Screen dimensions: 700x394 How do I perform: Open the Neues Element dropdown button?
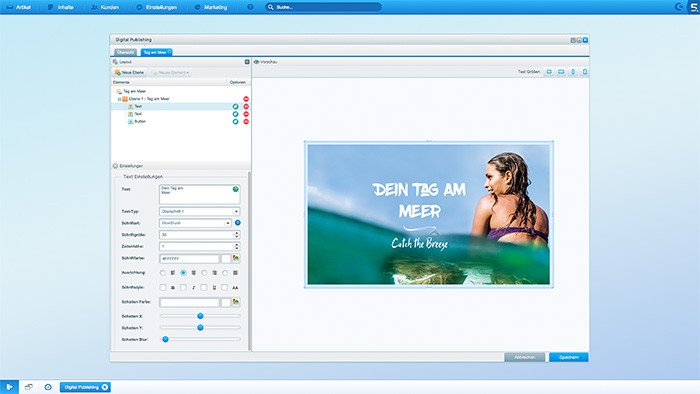pos(171,72)
